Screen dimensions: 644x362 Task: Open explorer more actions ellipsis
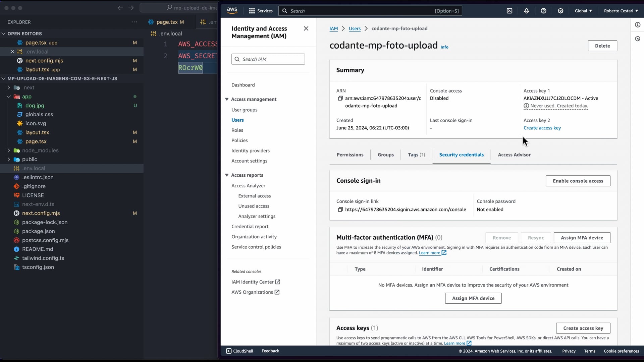point(134,22)
